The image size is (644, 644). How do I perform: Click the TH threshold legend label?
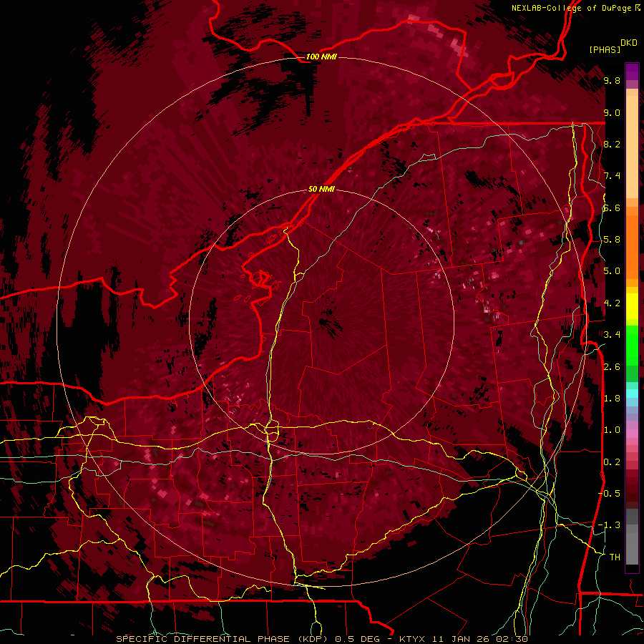click(x=615, y=557)
